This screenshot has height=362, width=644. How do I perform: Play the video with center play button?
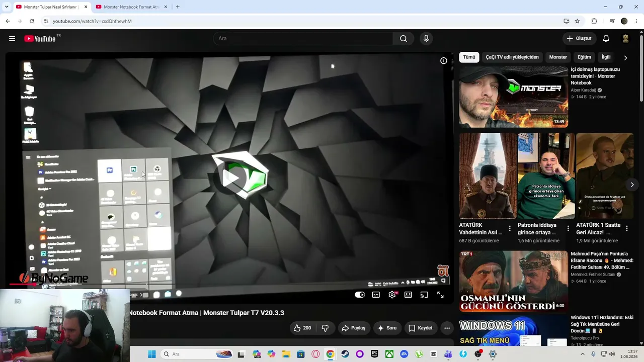(x=231, y=177)
